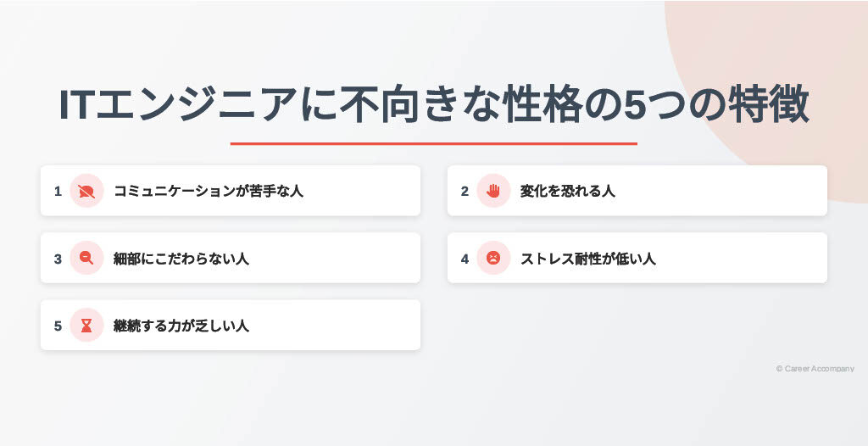Viewport: 868px width, 446px height.
Task: Click the number 3 label
Action: pyautogui.click(x=58, y=259)
